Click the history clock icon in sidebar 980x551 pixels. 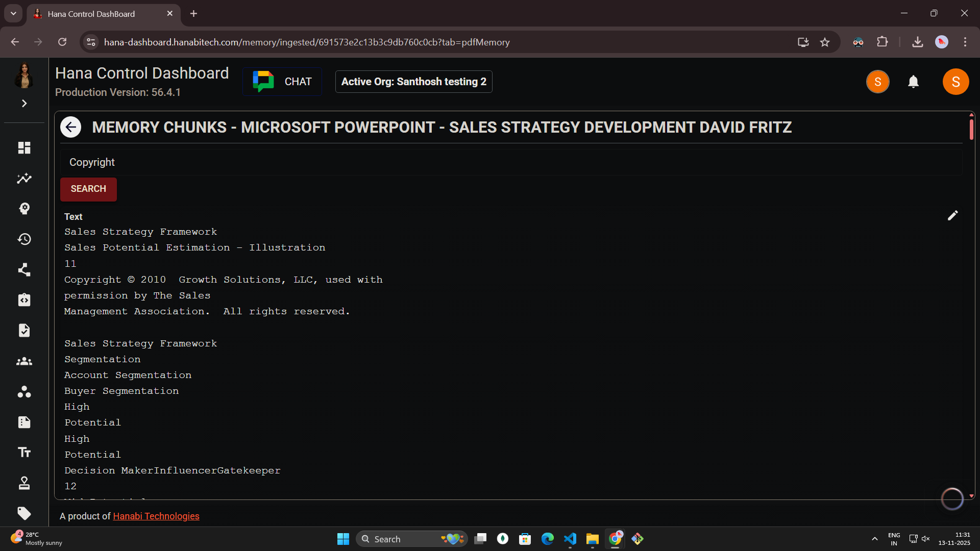[x=24, y=239]
